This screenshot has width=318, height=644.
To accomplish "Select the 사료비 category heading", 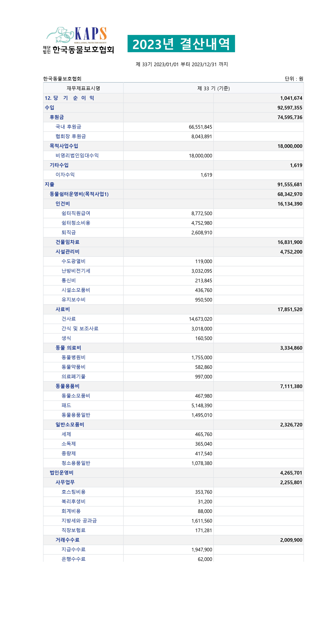I will point(62,309).
